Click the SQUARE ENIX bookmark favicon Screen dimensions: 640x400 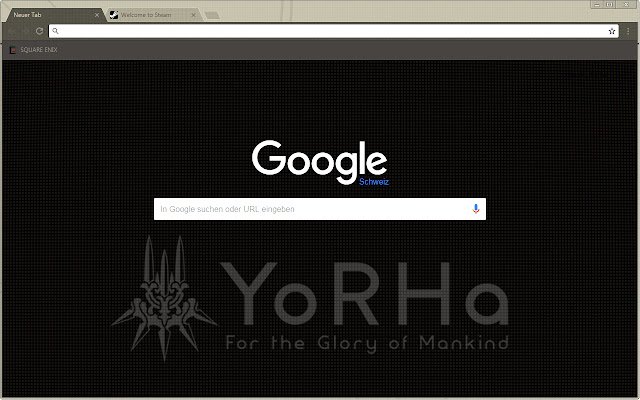click(13, 50)
